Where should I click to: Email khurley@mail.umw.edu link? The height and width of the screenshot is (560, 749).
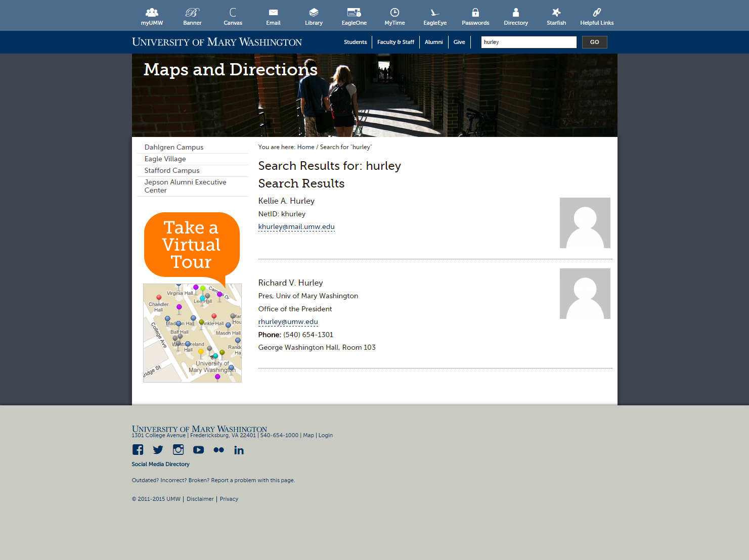click(x=296, y=226)
